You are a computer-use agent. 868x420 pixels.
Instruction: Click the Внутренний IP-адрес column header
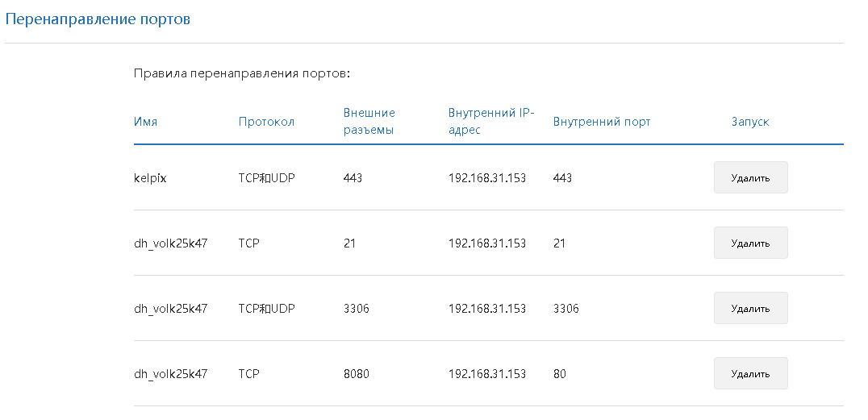(x=491, y=122)
